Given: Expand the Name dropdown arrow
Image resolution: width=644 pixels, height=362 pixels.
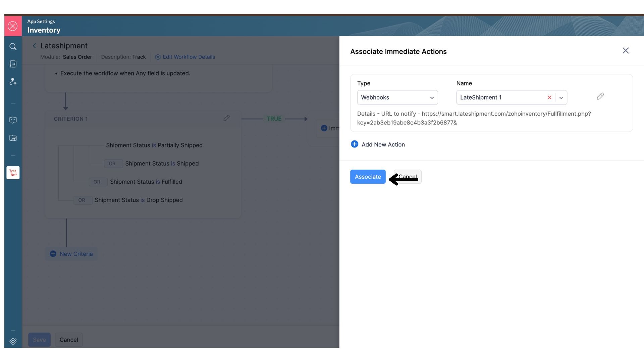Looking at the screenshot, I should tap(561, 98).
